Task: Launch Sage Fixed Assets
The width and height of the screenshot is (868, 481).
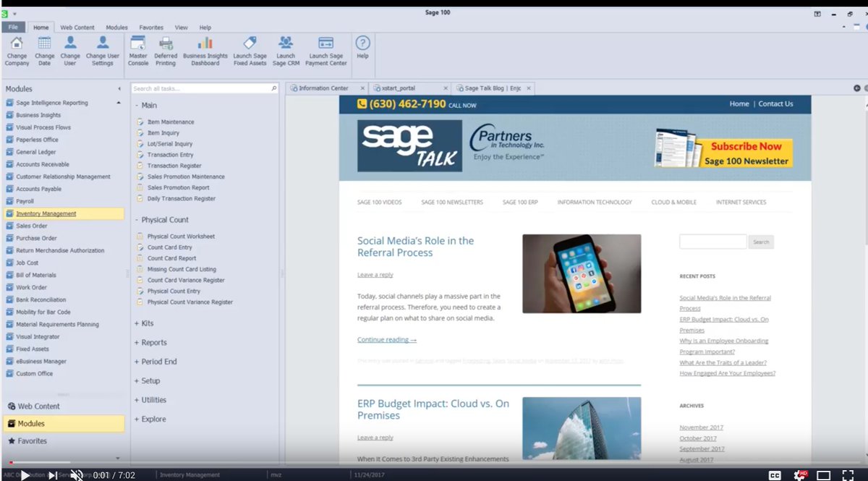Action: pos(250,51)
